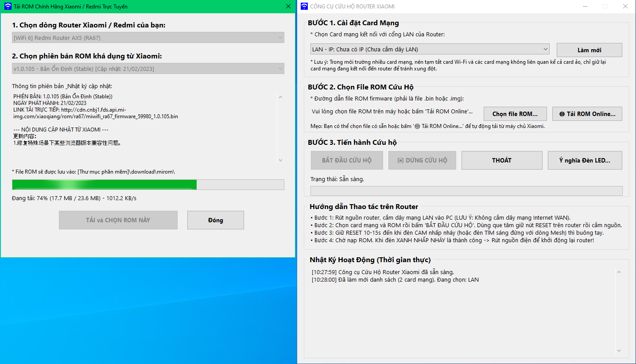636x364 pixels.
Task: Click the 'Hướng dẫn Thao tác trên Router' heading
Action: (364, 207)
